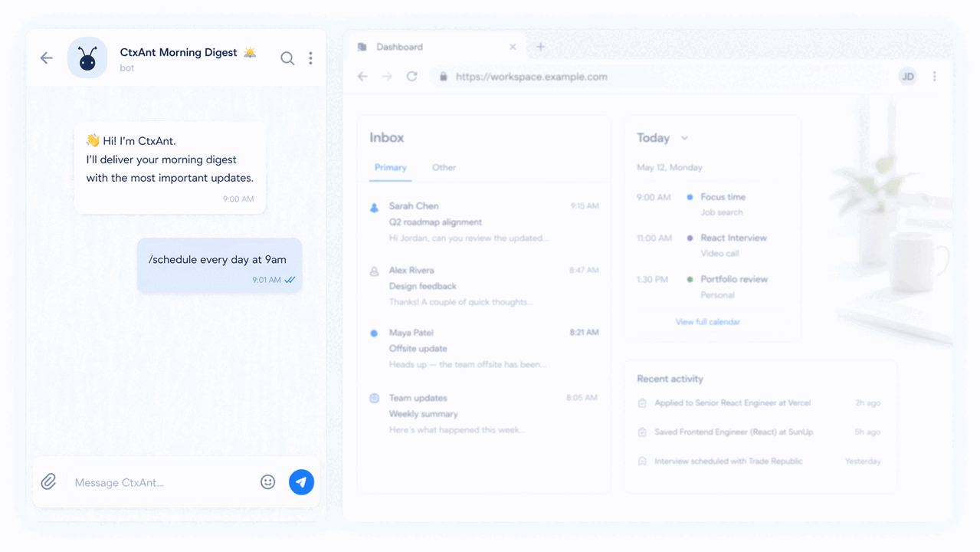Click the Recent activity heading
The width and height of the screenshot is (980, 552).
670,379
